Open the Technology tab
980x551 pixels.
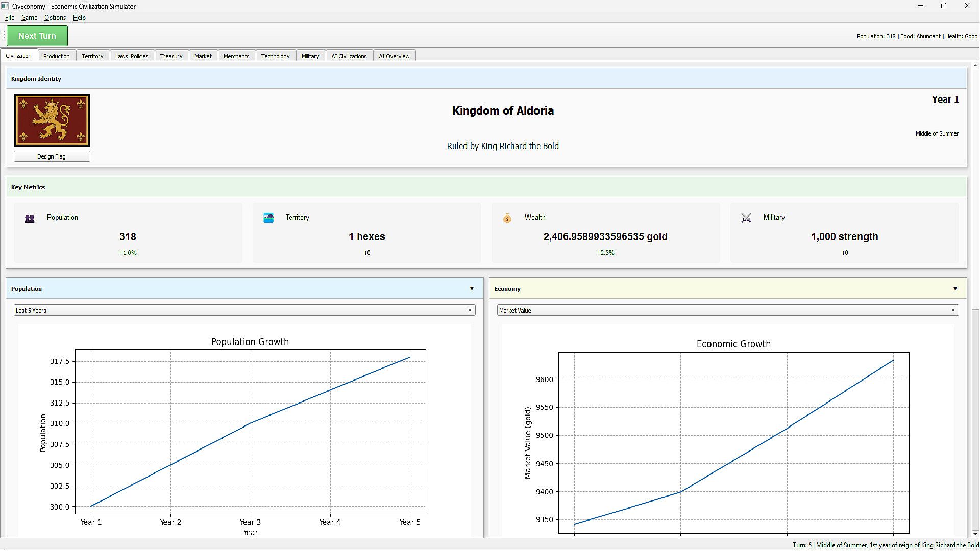[275, 56]
